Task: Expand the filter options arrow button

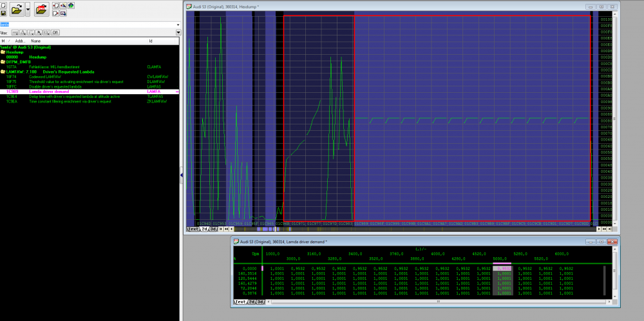Action: 178,32
